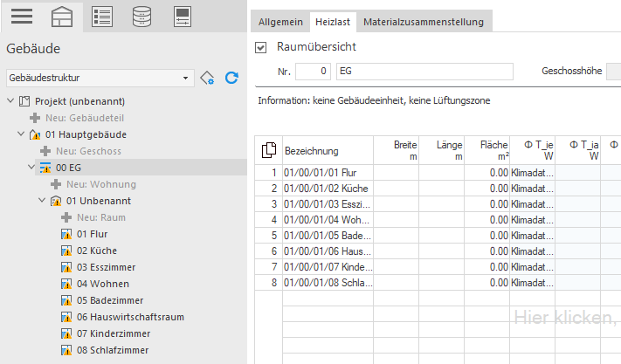Viewport: 621px width, 364px height.
Task: Open the hamburger main menu
Action: (x=22, y=17)
